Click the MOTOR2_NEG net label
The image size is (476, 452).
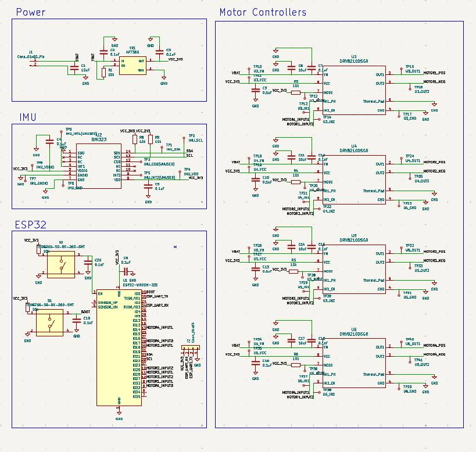point(434,171)
